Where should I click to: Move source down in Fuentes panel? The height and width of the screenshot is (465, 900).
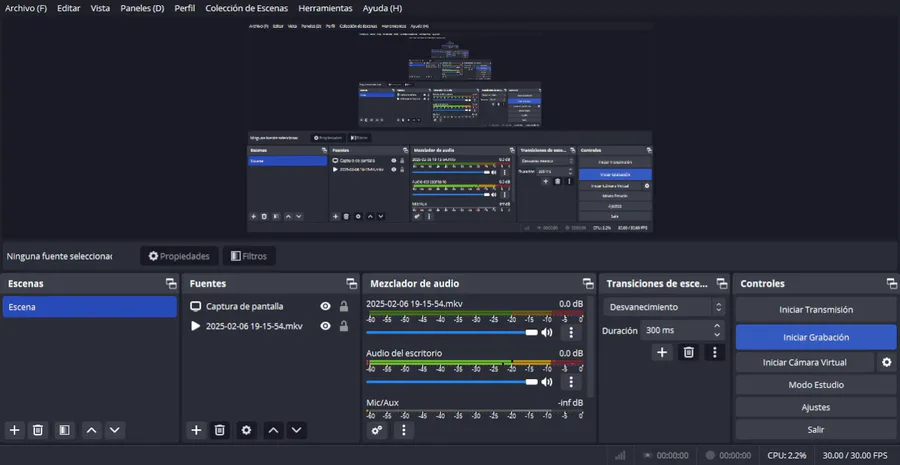click(296, 430)
